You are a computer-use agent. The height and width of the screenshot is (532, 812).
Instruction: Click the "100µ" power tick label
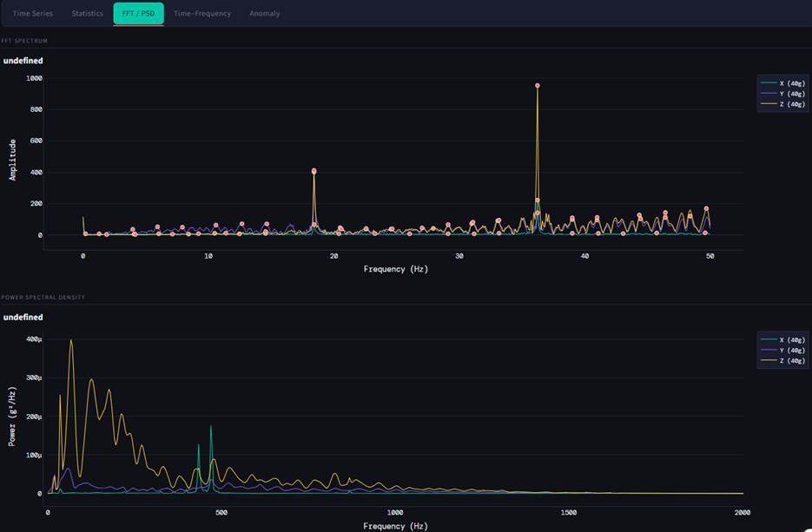pyautogui.click(x=34, y=456)
